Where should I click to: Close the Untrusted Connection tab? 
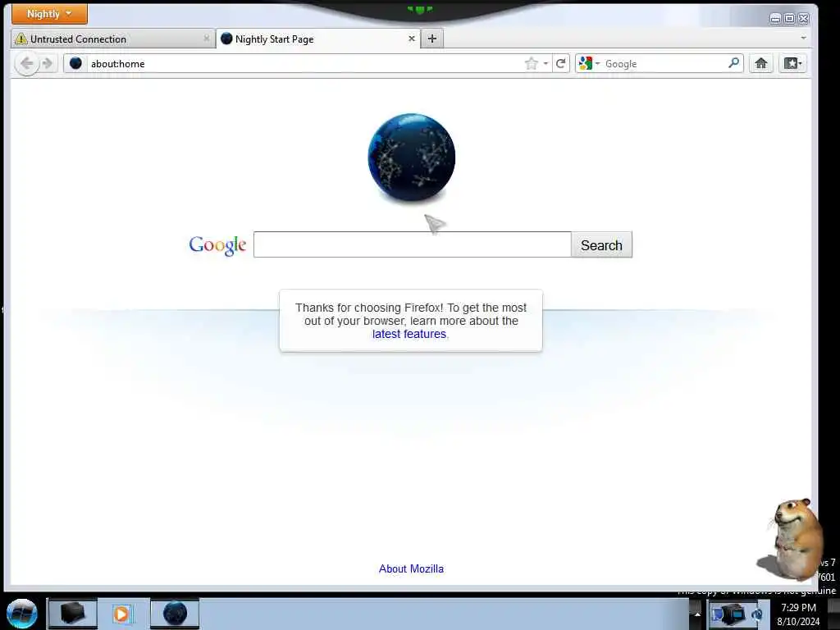tap(206, 39)
